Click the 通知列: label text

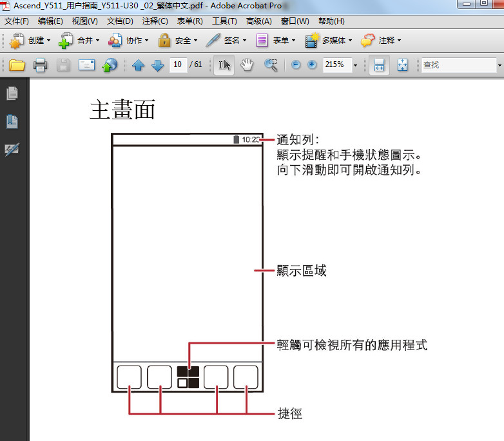point(298,140)
